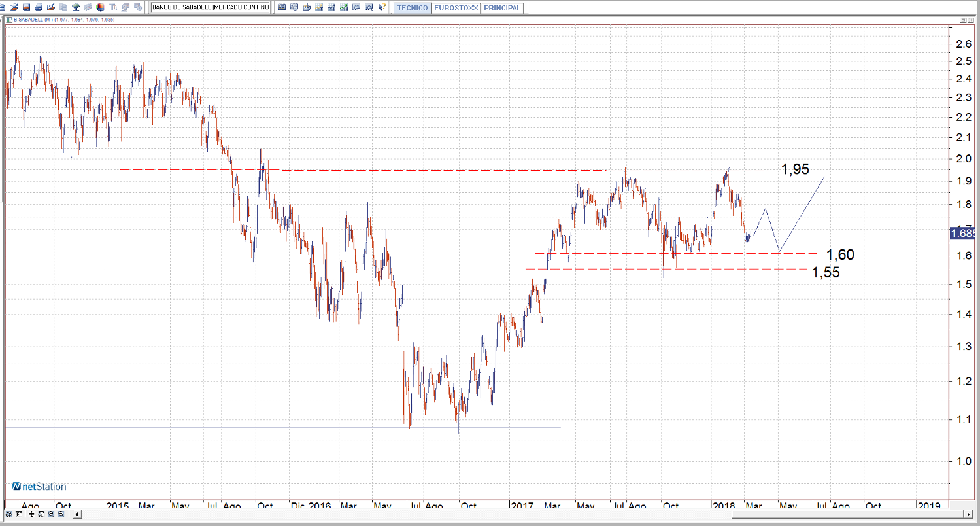Click the 2.6 price axis value
Screen dimensions: 980x526
point(962,44)
